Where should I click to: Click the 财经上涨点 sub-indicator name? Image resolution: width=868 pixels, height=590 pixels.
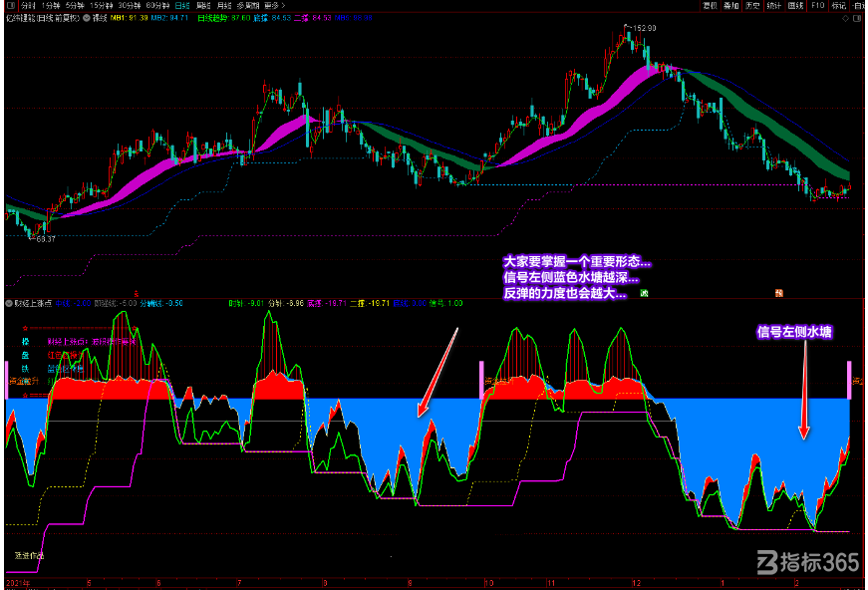point(33,303)
